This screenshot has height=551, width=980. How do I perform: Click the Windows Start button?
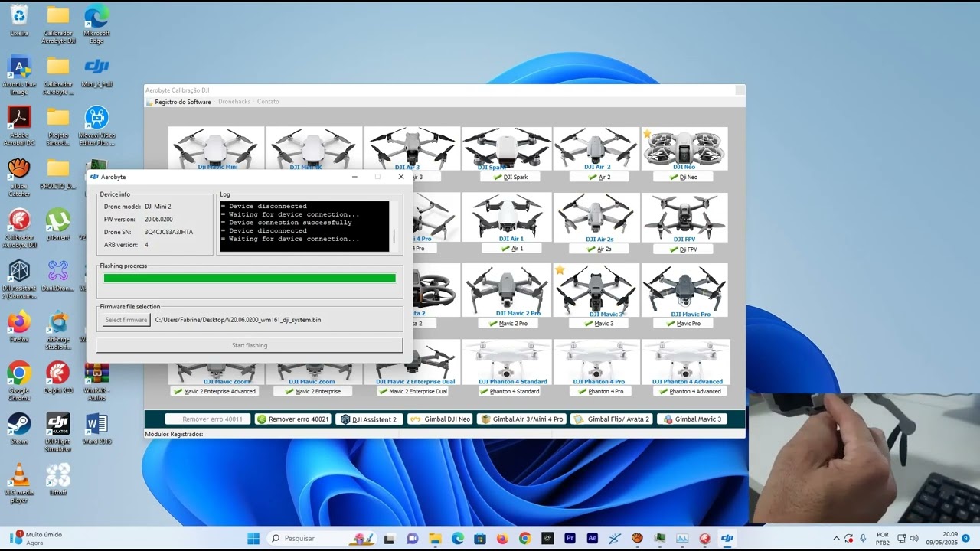[253, 538]
